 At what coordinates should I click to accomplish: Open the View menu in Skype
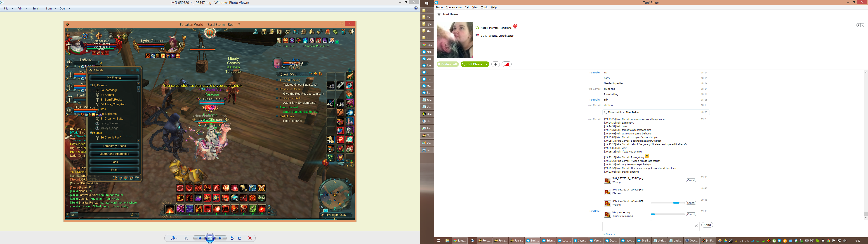pos(475,7)
